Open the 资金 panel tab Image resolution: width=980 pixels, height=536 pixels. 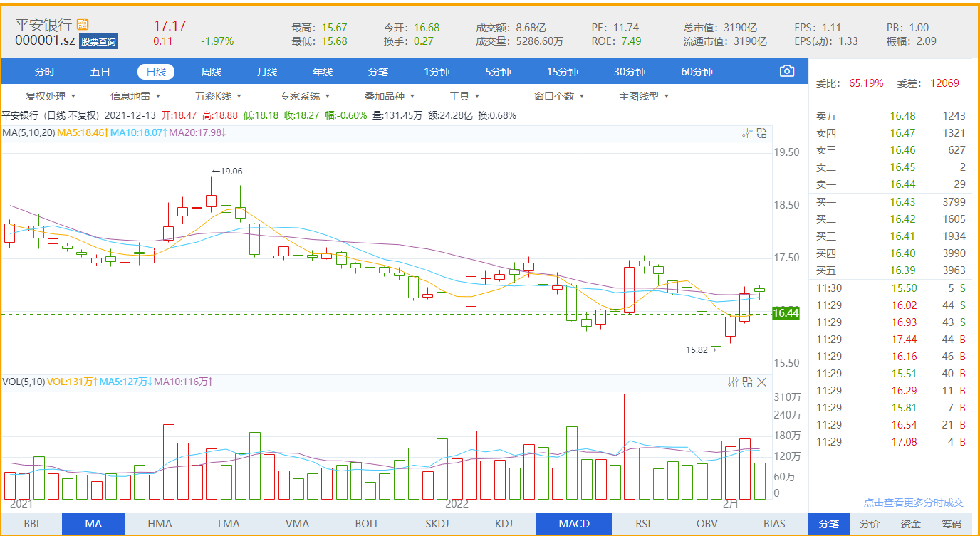(911, 524)
